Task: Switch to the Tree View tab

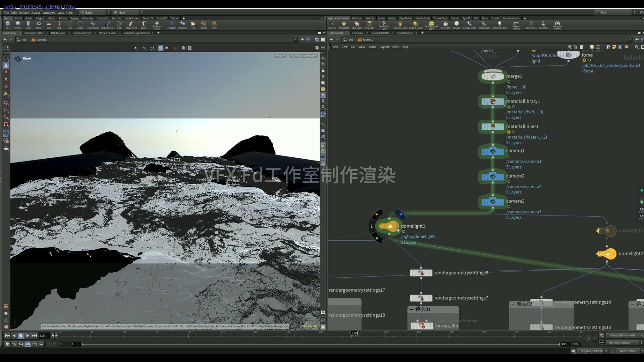Action: 358,33
